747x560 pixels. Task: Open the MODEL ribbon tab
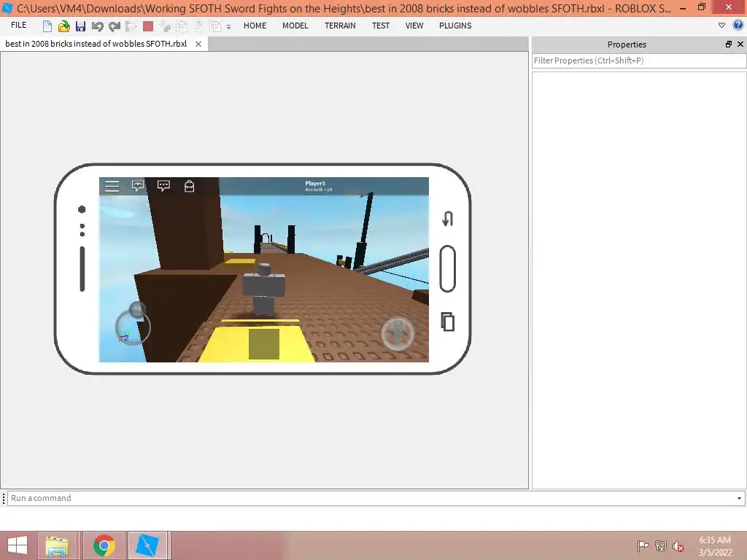point(295,26)
